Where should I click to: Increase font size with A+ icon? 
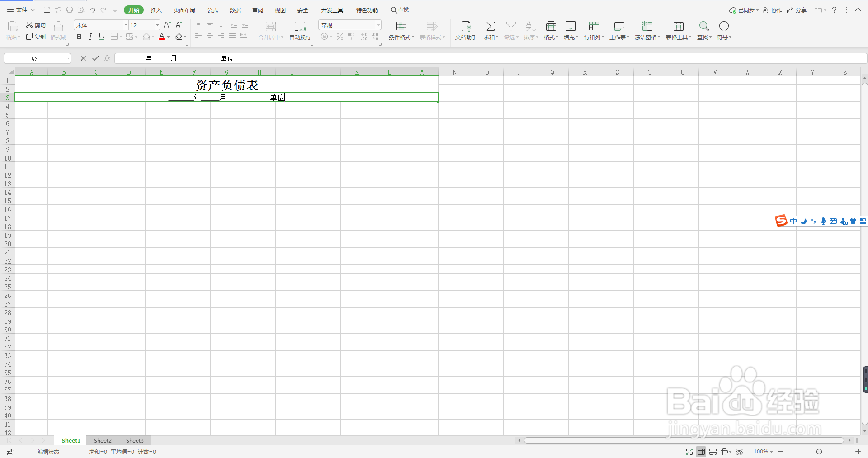click(x=167, y=25)
